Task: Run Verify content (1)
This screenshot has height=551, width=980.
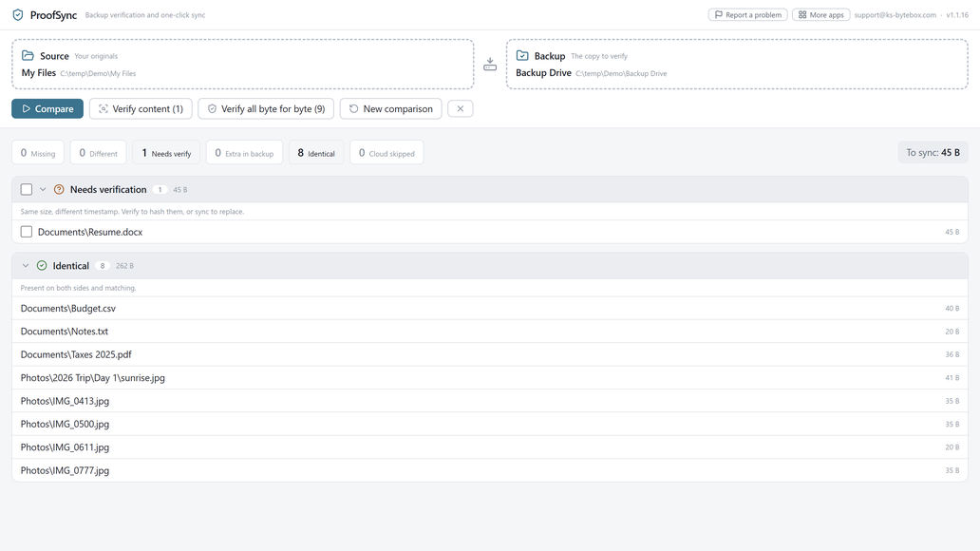Action: coord(141,109)
